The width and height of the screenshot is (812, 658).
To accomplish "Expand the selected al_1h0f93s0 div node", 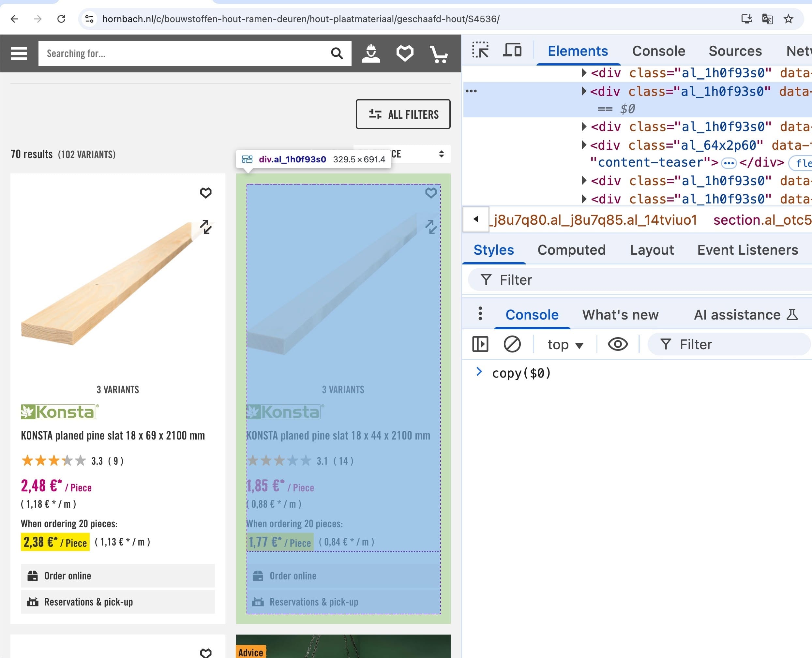I will pos(584,91).
